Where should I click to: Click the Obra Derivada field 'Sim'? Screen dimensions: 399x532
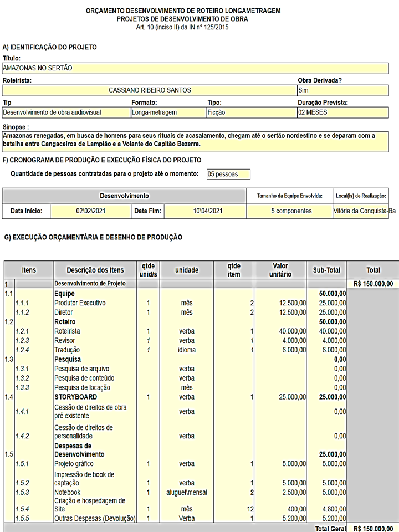click(x=343, y=90)
